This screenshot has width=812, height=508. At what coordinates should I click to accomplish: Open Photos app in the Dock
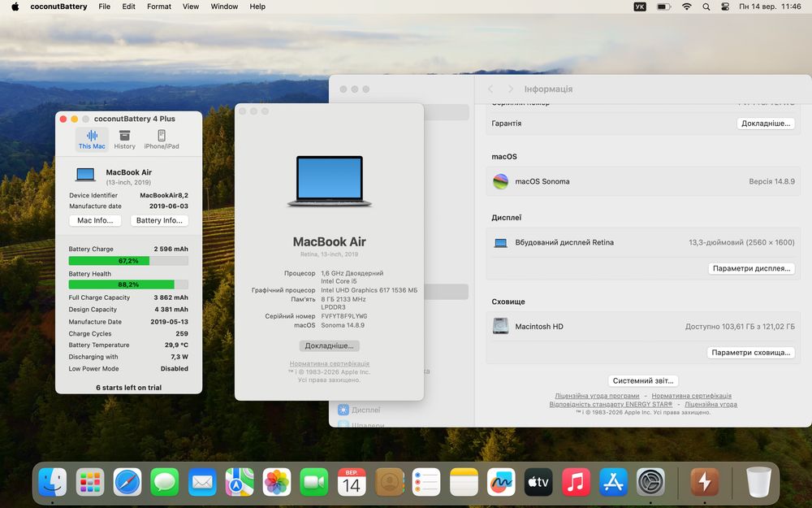click(277, 482)
